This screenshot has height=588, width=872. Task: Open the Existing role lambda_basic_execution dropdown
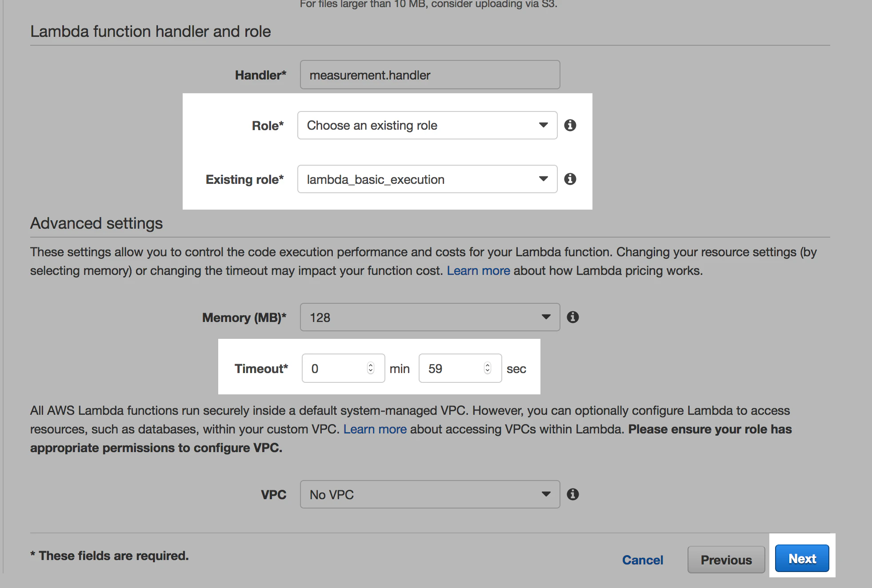click(x=427, y=179)
